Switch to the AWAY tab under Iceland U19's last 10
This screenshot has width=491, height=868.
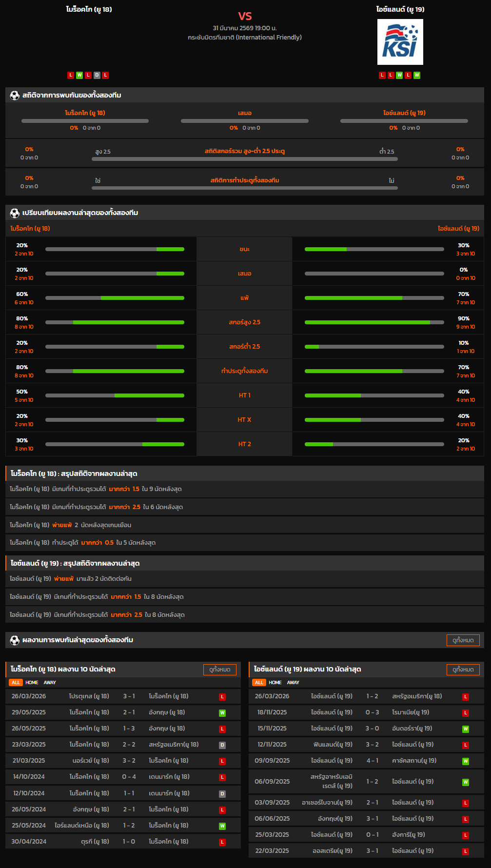(x=293, y=683)
